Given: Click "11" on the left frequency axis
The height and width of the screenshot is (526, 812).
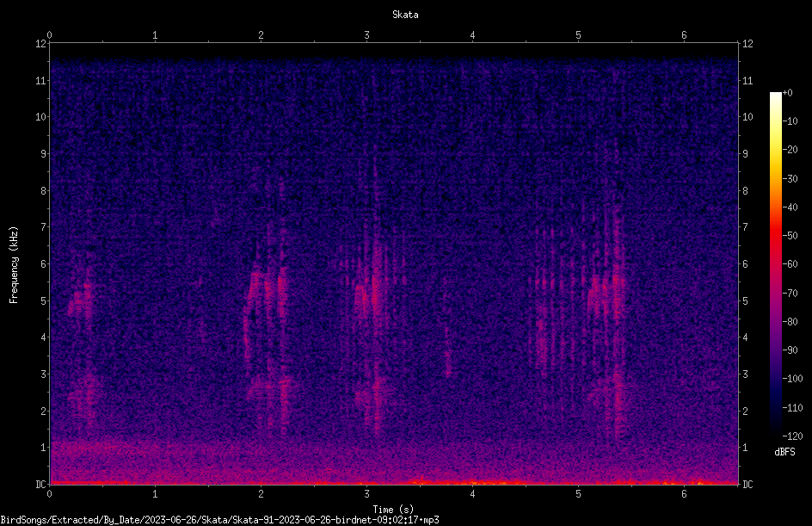Looking at the screenshot, I should coord(40,80).
